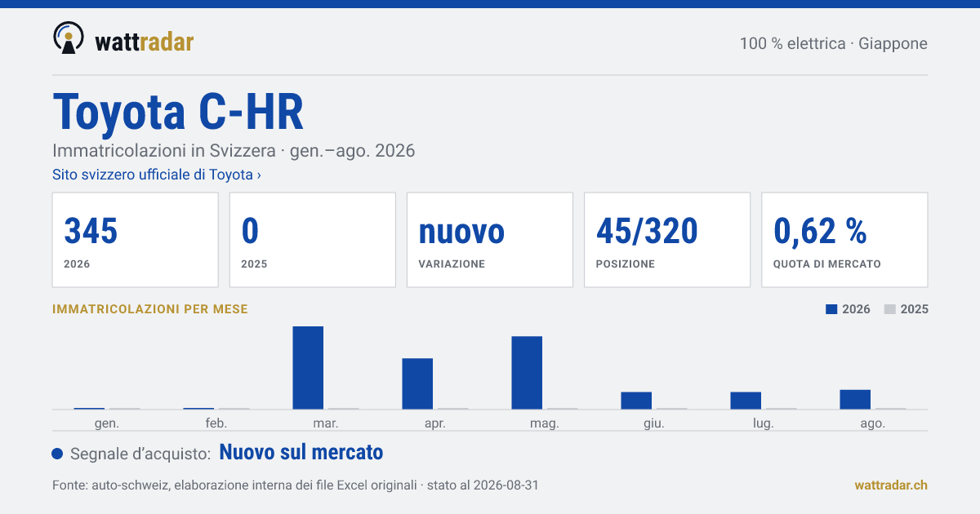Select the 45/320 posizione card

pos(667,240)
